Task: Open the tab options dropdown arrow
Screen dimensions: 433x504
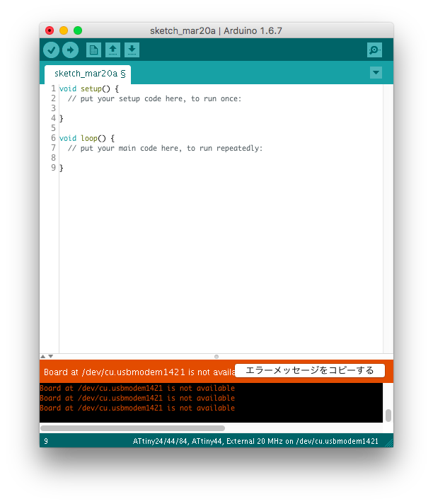Action: tap(376, 73)
